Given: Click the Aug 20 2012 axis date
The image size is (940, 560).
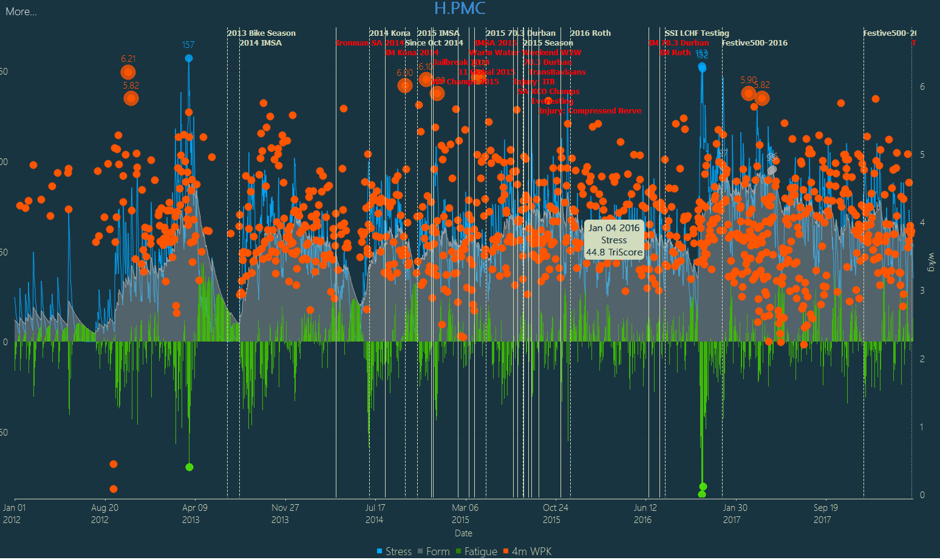Looking at the screenshot, I should pyautogui.click(x=104, y=513).
